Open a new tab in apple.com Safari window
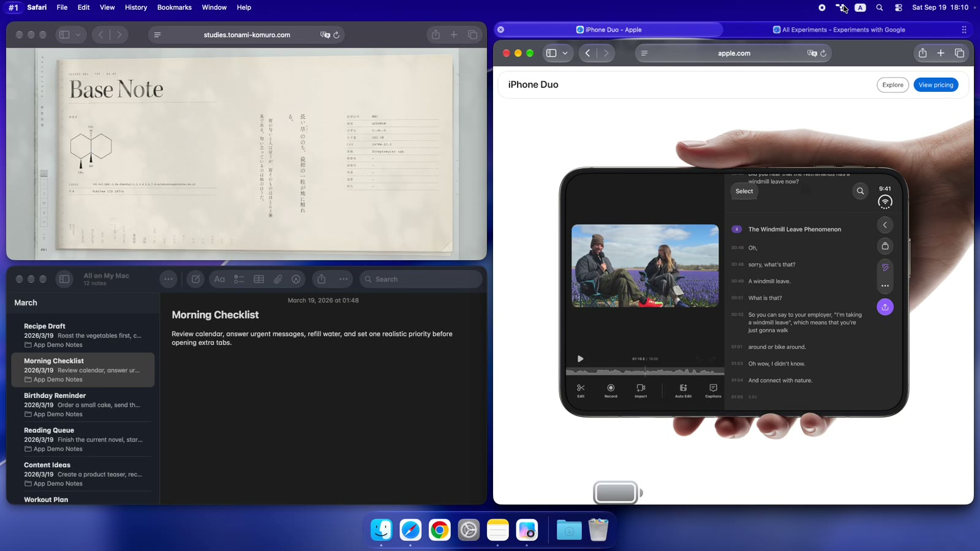The width and height of the screenshot is (980, 551). 941,53
